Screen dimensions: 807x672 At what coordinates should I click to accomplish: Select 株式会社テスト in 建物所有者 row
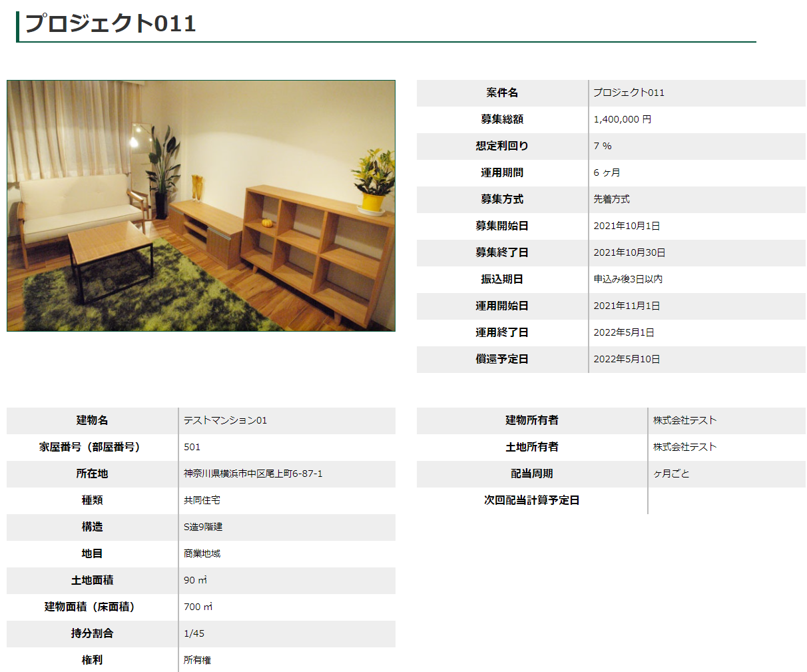684,420
